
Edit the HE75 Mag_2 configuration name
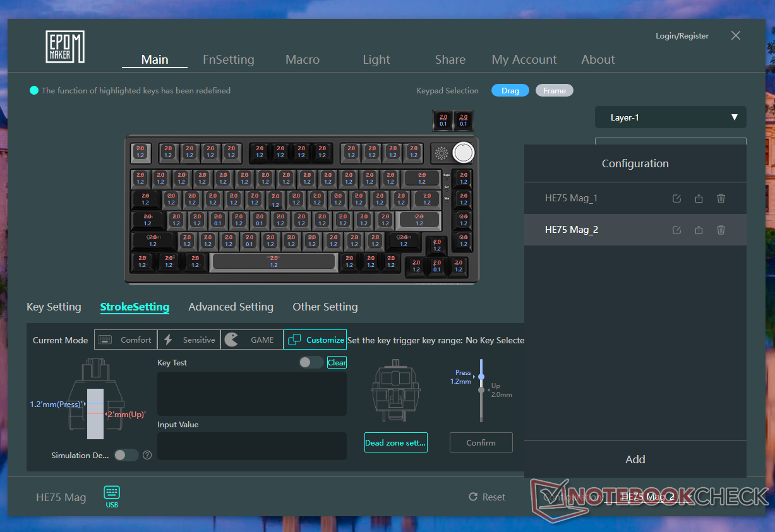tap(676, 230)
